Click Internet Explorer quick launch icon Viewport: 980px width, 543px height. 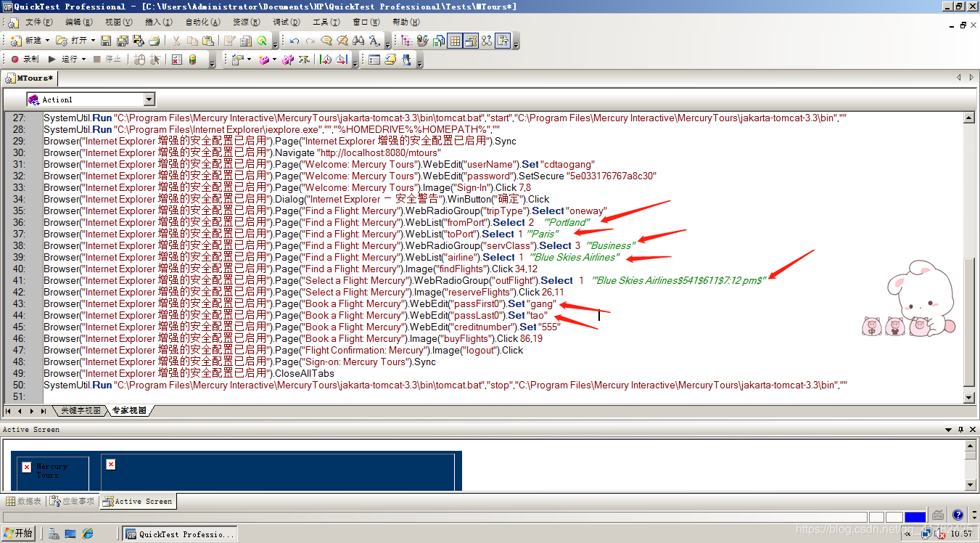88,534
